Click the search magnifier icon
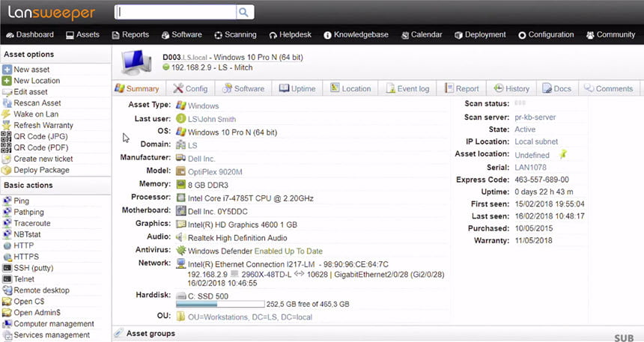The height and width of the screenshot is (342, 644). click(x=243, y=12)
